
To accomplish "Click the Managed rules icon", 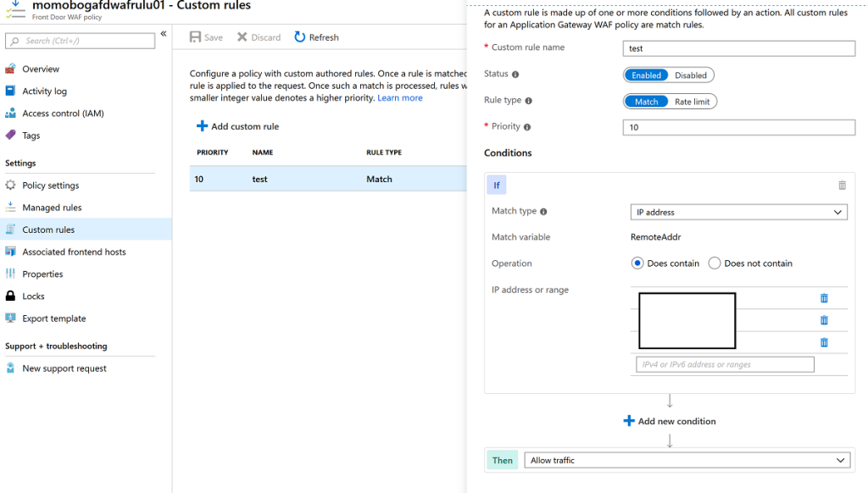I will click(x=10, y=208).
